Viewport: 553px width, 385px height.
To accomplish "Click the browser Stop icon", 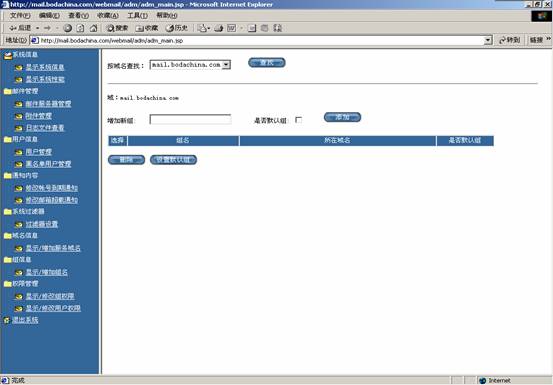I will pos(68,28).
